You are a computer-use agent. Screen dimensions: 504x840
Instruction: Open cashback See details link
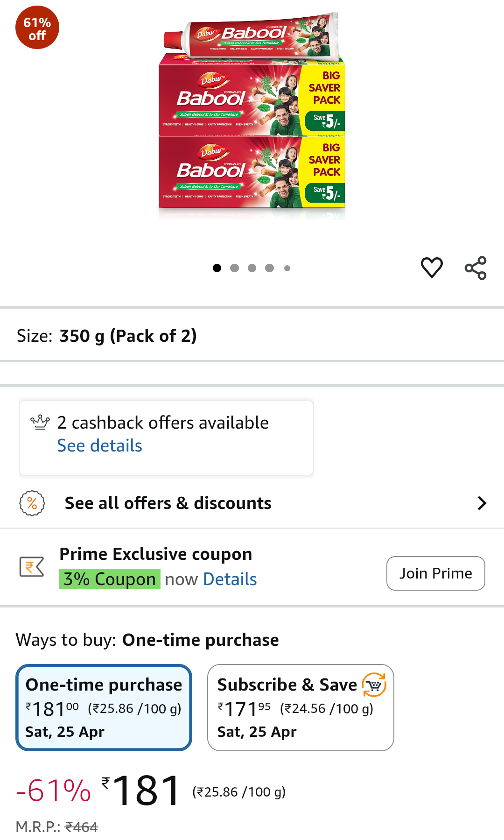point(99,446)
